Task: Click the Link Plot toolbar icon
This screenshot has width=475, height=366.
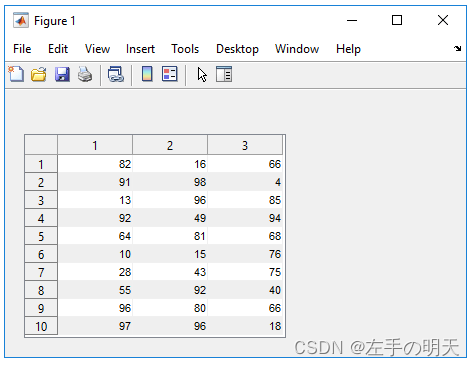Action: pos(116,74)
